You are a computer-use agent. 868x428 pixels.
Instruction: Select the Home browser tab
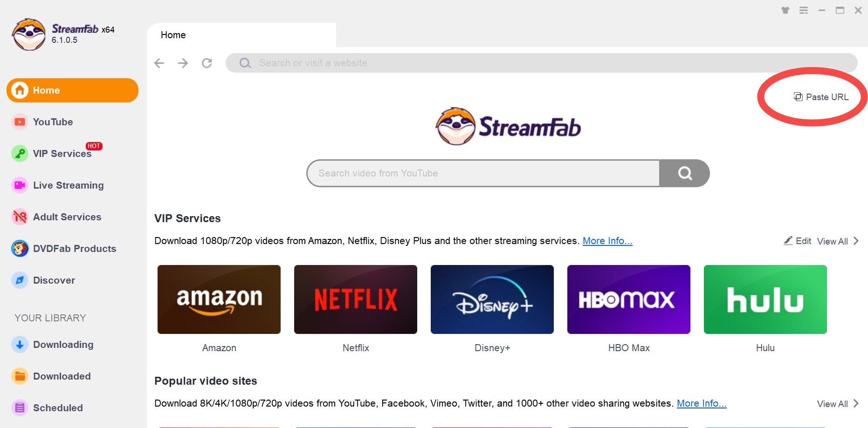click(241, 35)
